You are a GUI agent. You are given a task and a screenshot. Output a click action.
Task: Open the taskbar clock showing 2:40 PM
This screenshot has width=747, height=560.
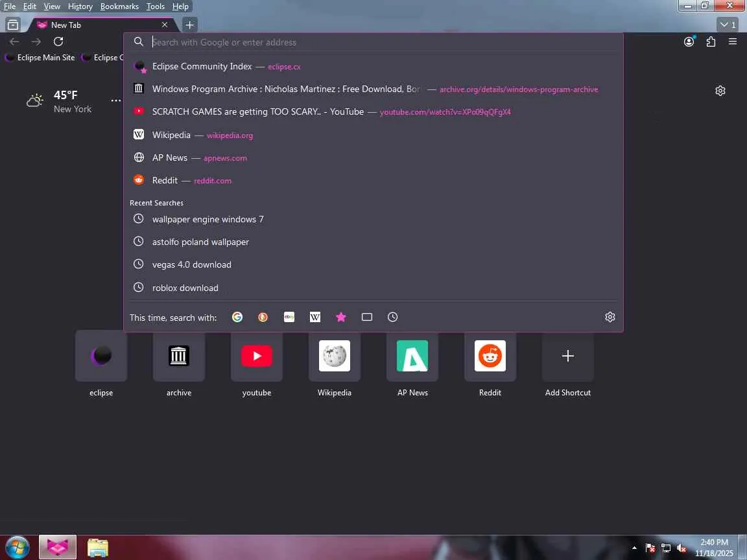point(714,548)
